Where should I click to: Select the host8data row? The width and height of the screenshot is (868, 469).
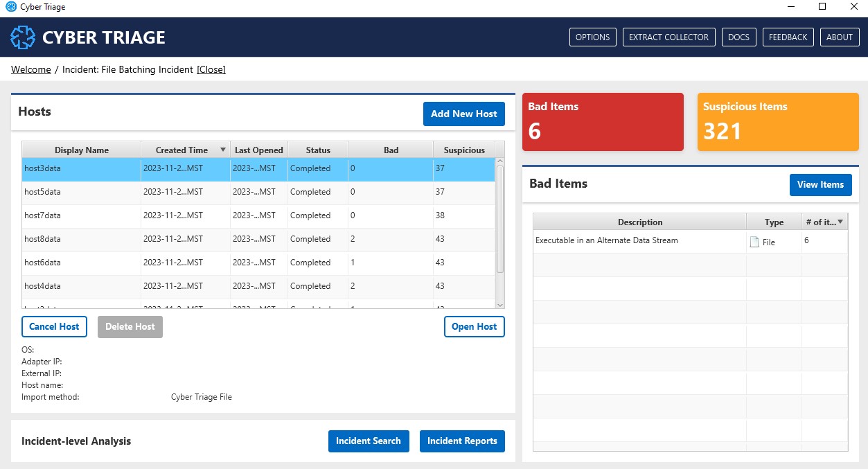click(x=42, y=239)
